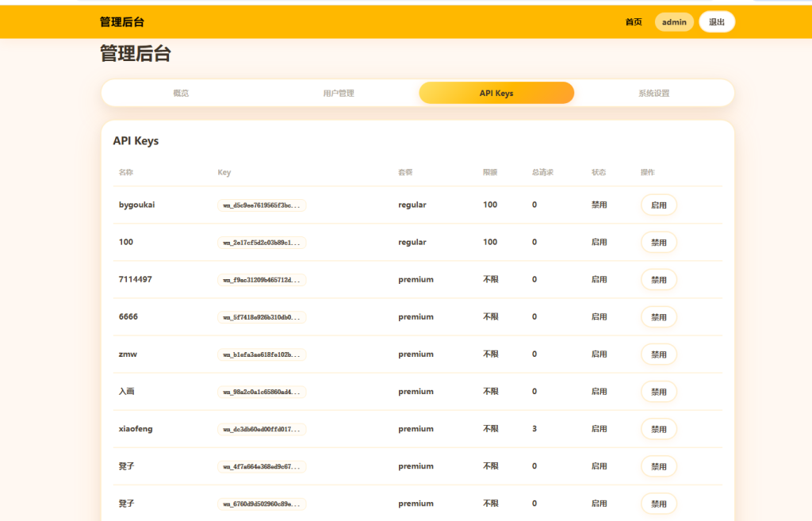Image resolution: width=812 pixels, height=521 pixels.
Task: Click the name 6666
Action: 128,316
